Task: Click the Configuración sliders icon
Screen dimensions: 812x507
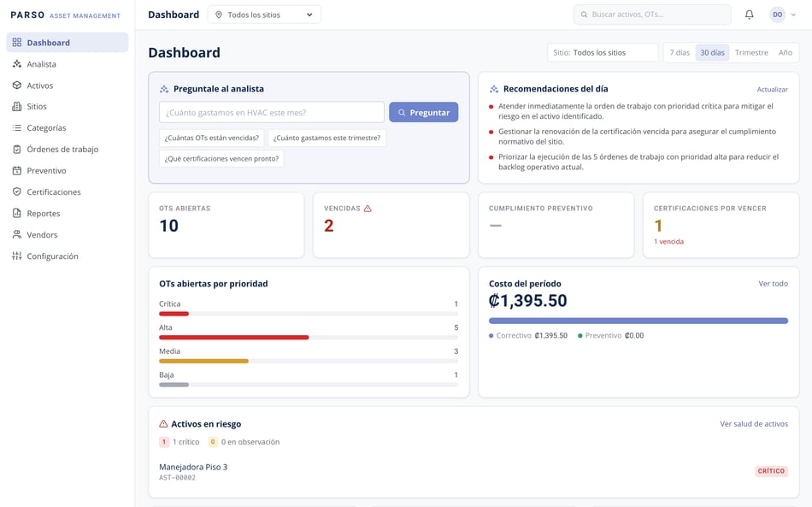Action: (x=17, y=256)
